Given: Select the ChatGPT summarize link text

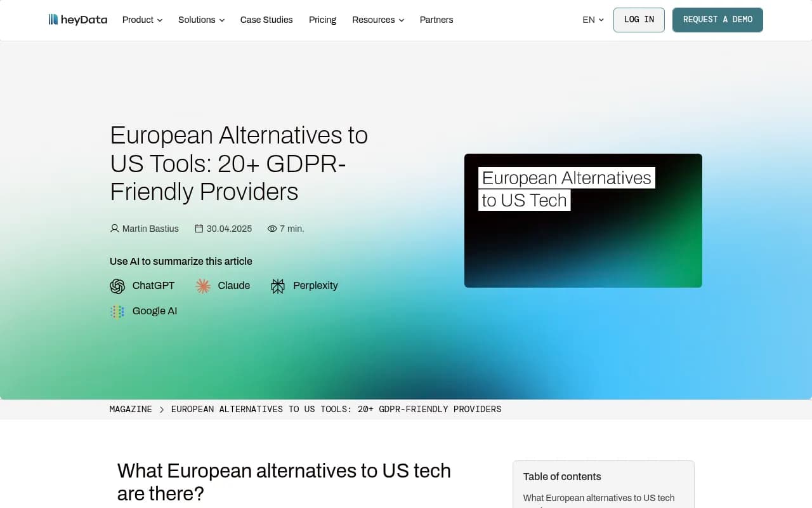Looking at the screenshot, I should [154, 286].
